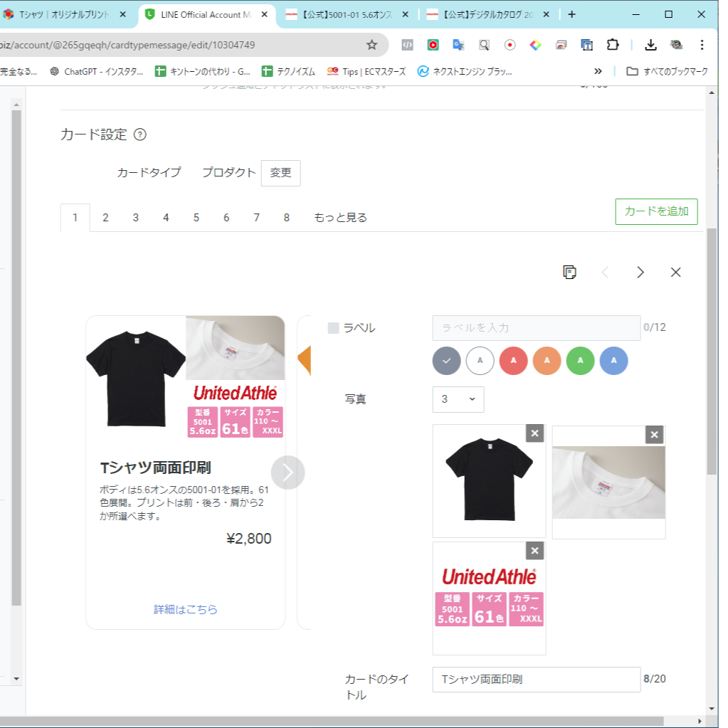This screenshot has height=728, width=728.
Task: Switch to card tab 8
Action: tap(287, 217)
